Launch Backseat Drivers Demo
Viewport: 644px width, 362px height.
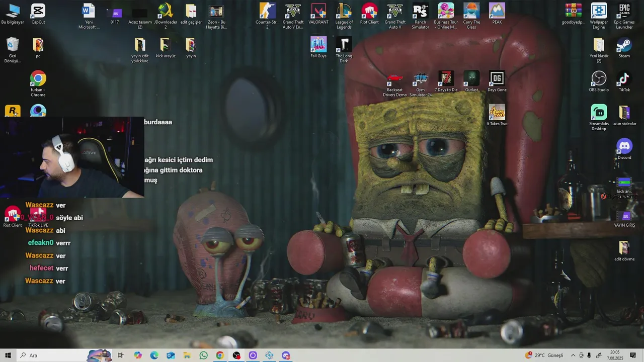tap(395, 84)
